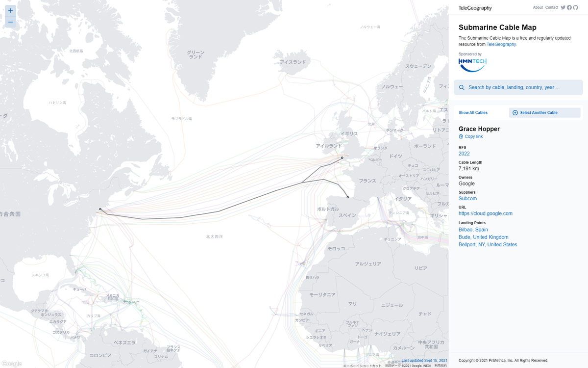Click Show All Cables

pyautogui.click(x=473, y=113)
